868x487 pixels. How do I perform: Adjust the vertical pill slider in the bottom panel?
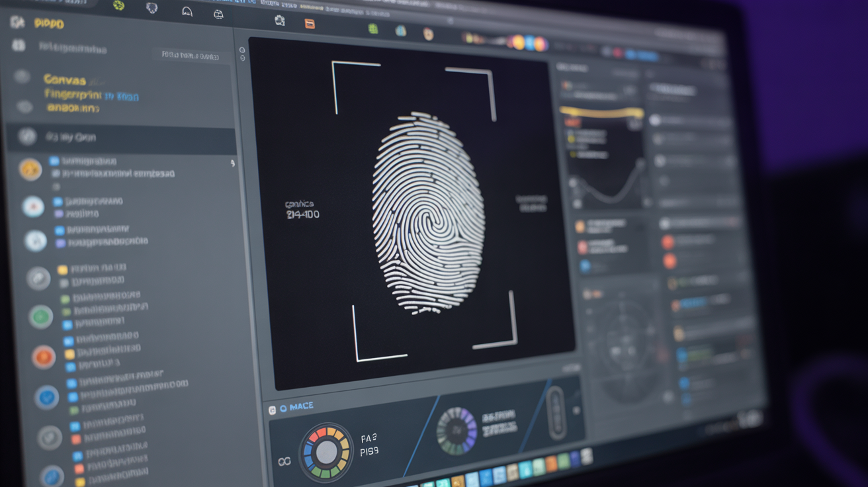[555, 412]
